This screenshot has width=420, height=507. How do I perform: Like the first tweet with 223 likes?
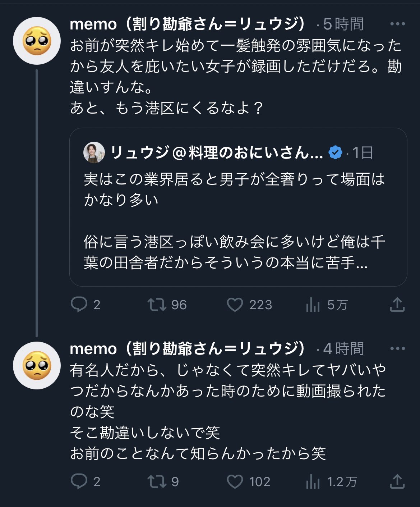pos(235,305)
